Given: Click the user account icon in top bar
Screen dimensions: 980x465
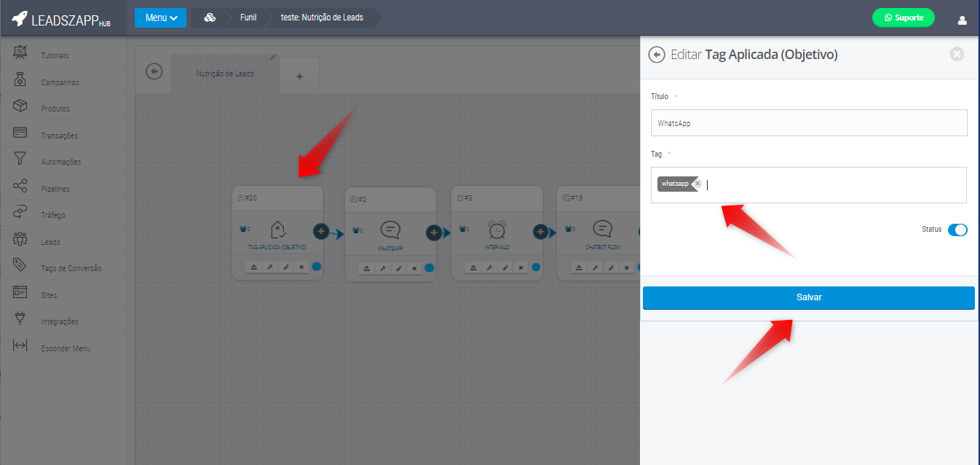Looking at the screenshot, I should [x=962, y=20].
